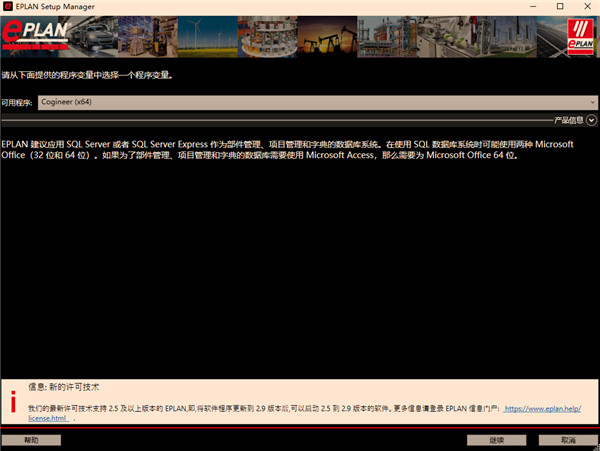Screen dimensions: 600x451
Task: Click the red information 'i' icon
Action: pos(12,402)
